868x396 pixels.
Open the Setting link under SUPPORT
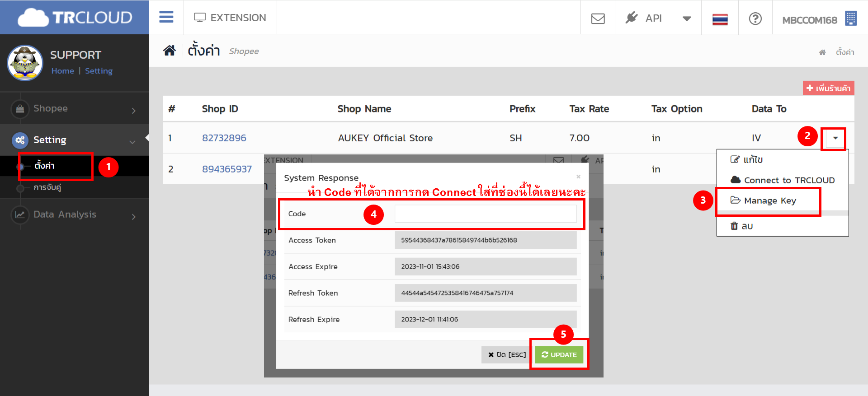tap(99, 71)
